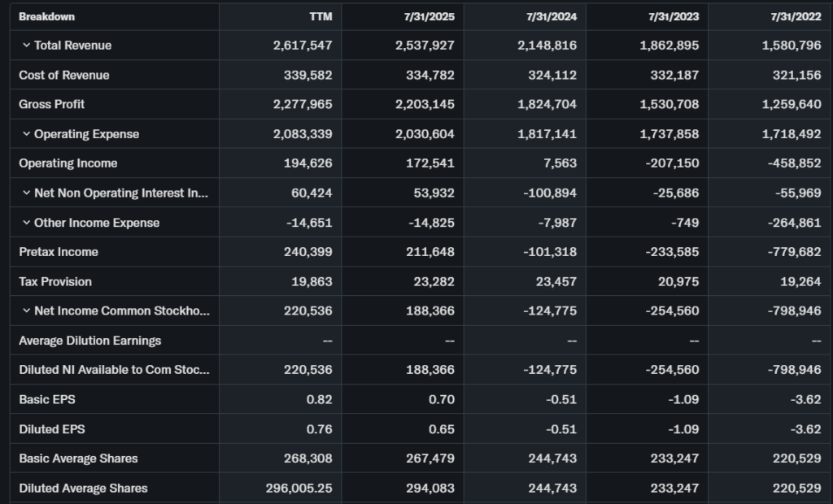The height and width of the screenshot is (504, 833).
Task: Click the Breakdown column header
Action: point(47,16)
